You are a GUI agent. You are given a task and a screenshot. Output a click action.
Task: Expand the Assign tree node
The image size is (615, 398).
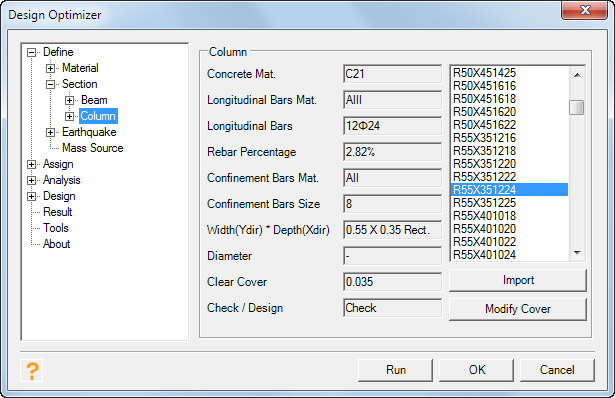tap(32, 165)
